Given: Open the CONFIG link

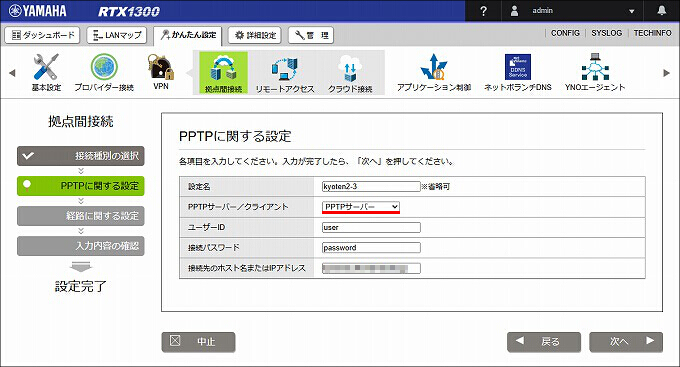Looking at the screenshot, I should coord(565,33).
